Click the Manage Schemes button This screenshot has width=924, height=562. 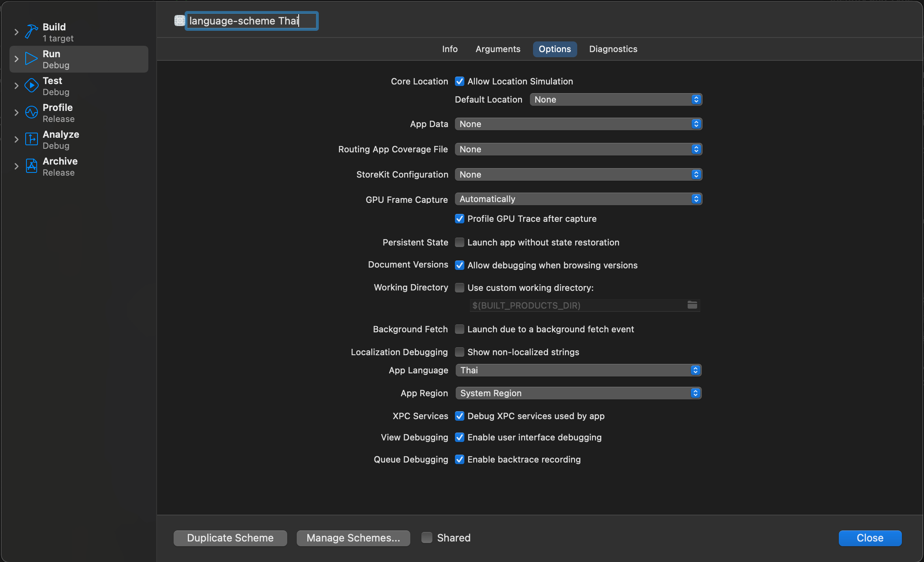point(353,538)
